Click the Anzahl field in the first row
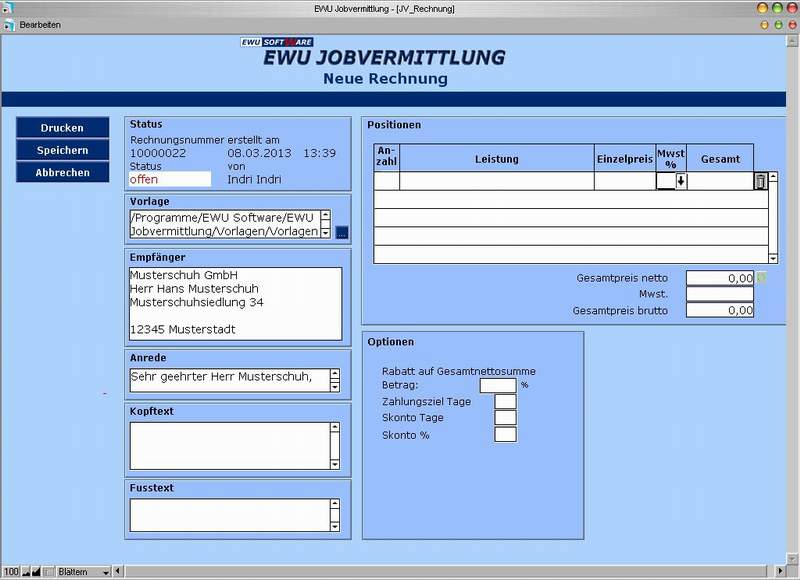800x580 pixels. pyautogui.click(x=387, y=181)
